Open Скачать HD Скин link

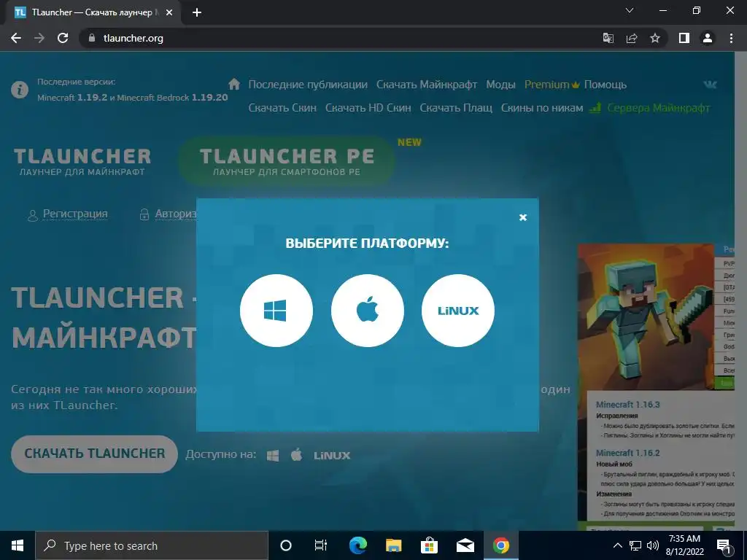pos(368,108)
